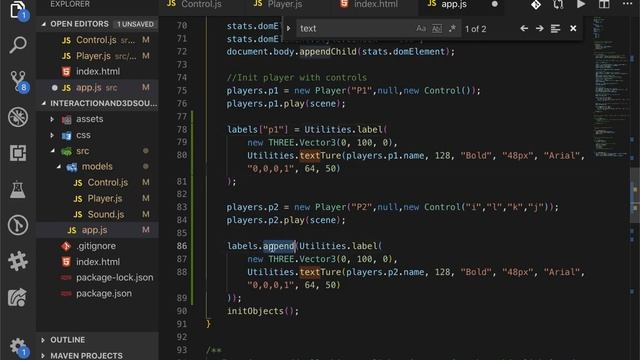The width and height of the screenshot is (640, 360).
Task: Open index.html in Open Editors list
Action: click(98, 71)
